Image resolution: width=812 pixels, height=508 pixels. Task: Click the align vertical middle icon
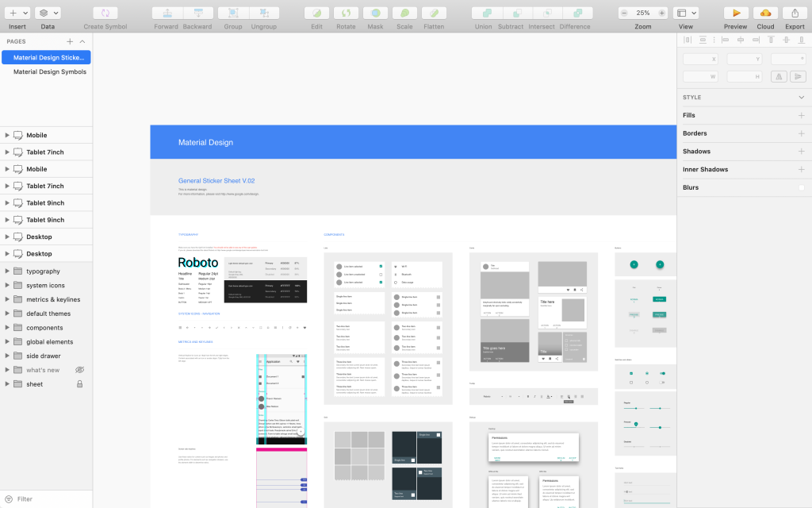(787, 40)
